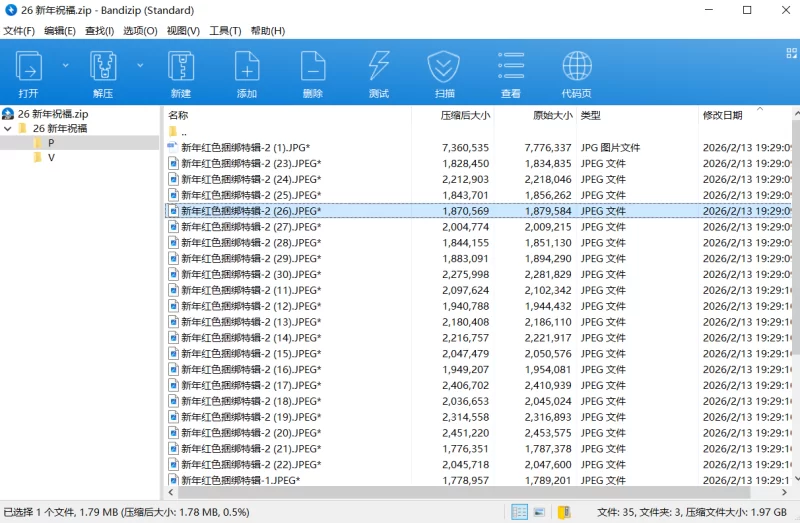Screen dimensions: 800x523
Task: Expand the dropdown arrow beside 解压
Action: coord(140,65)
